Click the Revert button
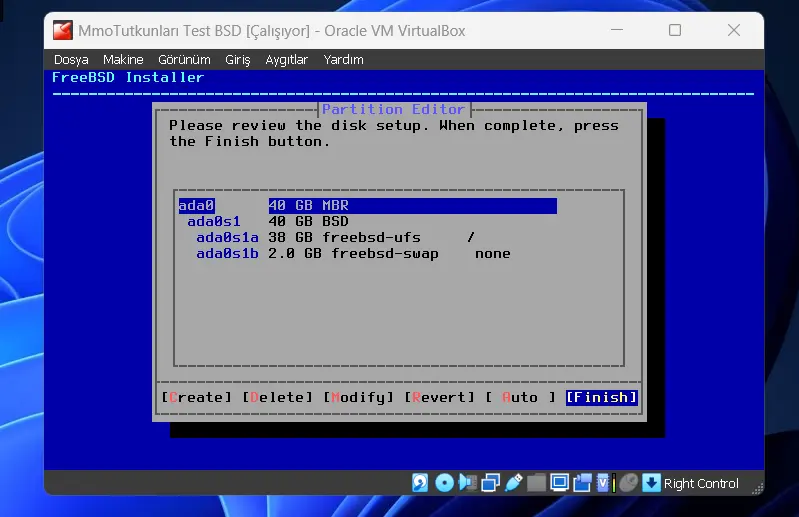The image size is (799, 517). pyautogui.click(x=440, y=397)
